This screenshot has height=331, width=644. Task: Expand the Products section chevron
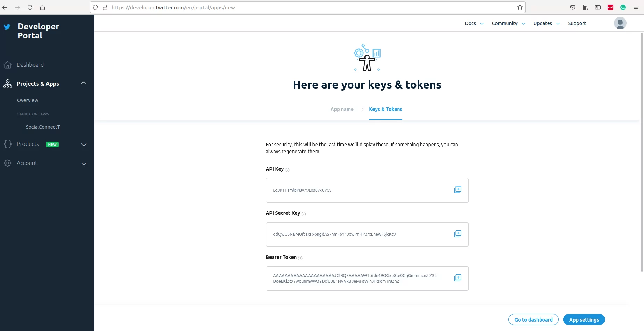coord(84,145)
